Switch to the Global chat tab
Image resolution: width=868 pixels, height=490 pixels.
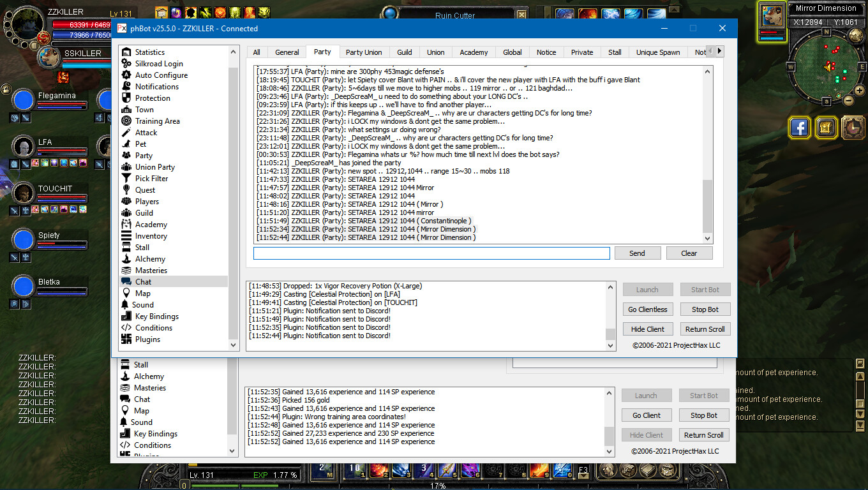pyautogui.click(x=512, y=52)
